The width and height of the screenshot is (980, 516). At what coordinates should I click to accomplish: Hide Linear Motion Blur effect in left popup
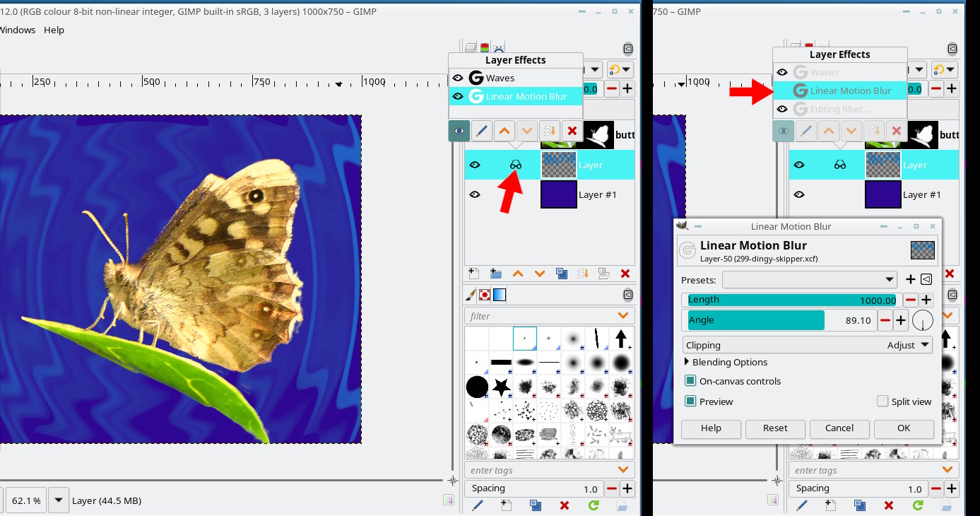(458, 96)
